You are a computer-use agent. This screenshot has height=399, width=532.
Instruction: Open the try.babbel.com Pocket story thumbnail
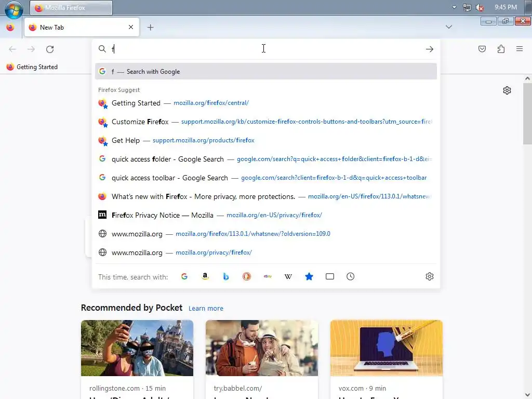pos(262,348)
